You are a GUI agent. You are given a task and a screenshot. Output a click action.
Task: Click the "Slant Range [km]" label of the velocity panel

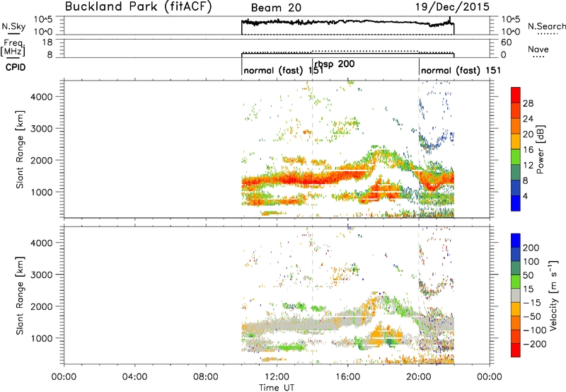point(20,295)
